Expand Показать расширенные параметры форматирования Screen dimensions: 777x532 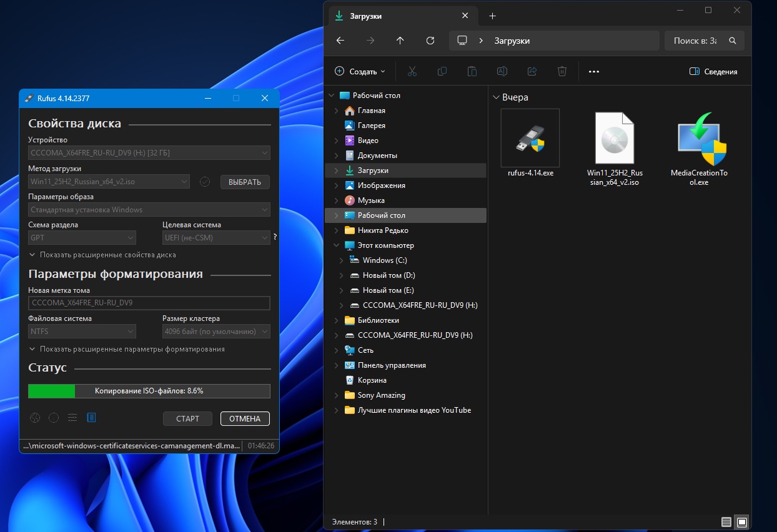(127, 349)
